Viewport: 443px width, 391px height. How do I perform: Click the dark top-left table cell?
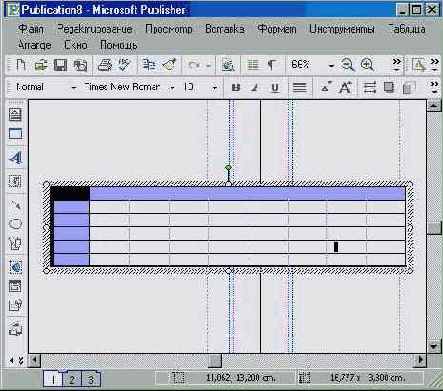[70, 193]
